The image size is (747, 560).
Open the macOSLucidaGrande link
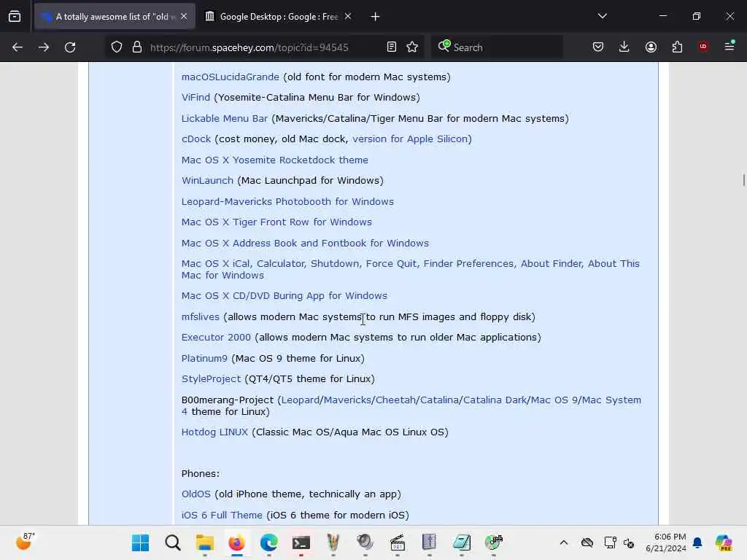click(230, 77)
